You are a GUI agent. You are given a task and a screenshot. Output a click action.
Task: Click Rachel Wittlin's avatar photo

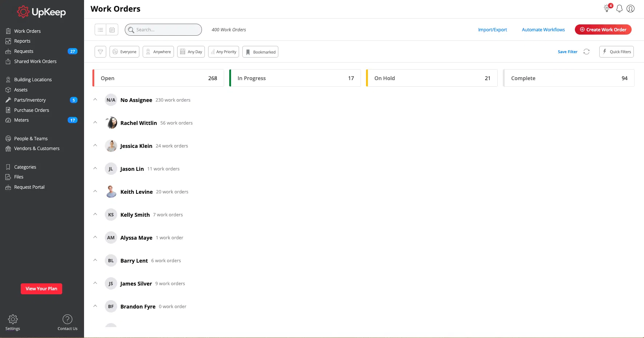pyautogui.click(x=111, y=123)
